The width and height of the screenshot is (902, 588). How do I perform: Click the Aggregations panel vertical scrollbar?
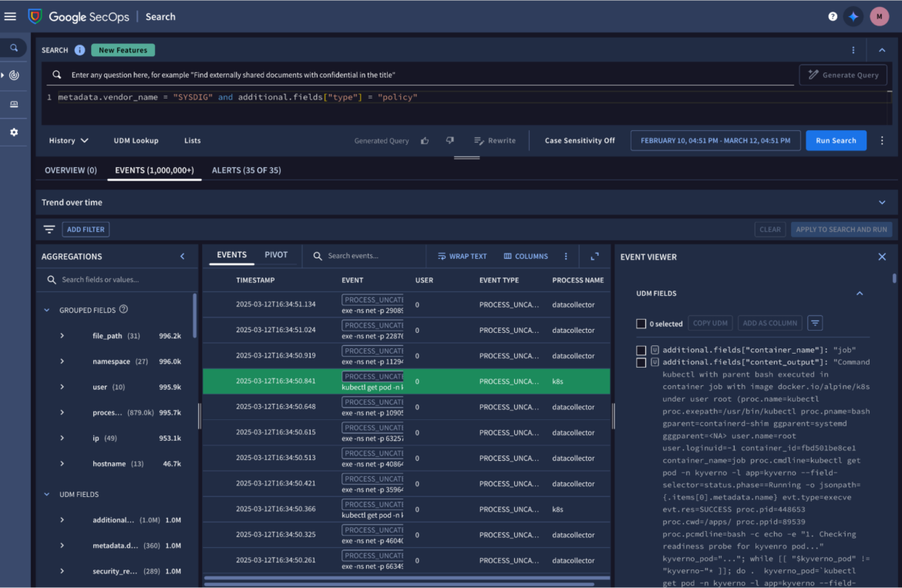(x=194, y=315)
